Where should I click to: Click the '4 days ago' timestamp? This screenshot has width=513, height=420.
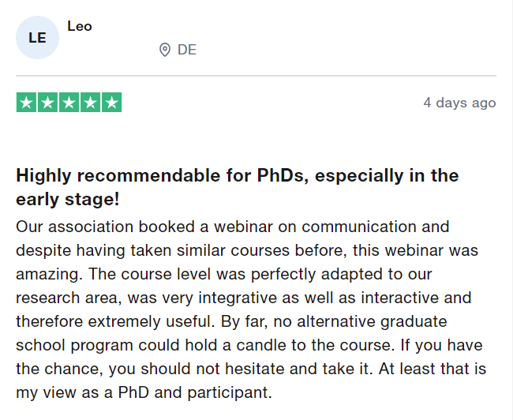pos(459,103)
